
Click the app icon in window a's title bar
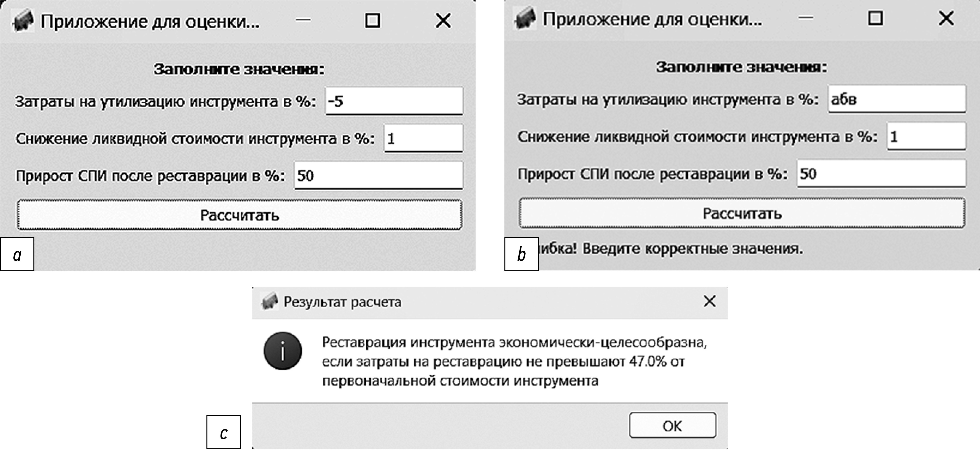click(x=23, y=21)
